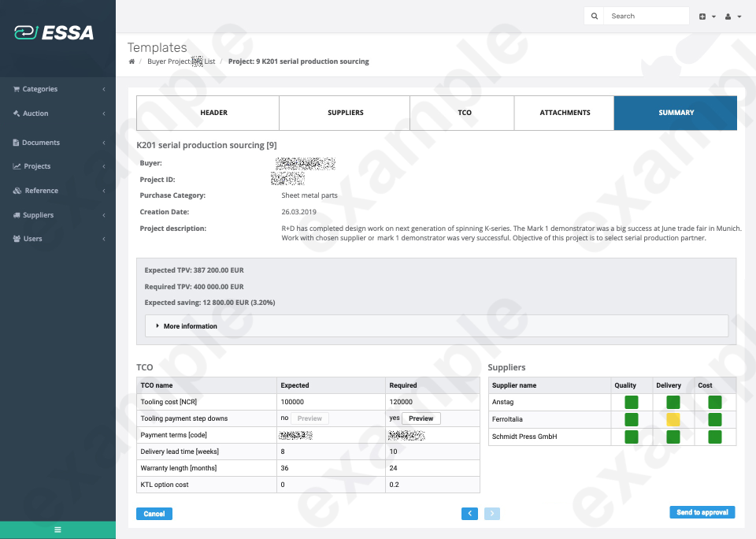Open the Documents sidebar icon
Viewport: 756px width, 539px height.
[x=17, y=142]
